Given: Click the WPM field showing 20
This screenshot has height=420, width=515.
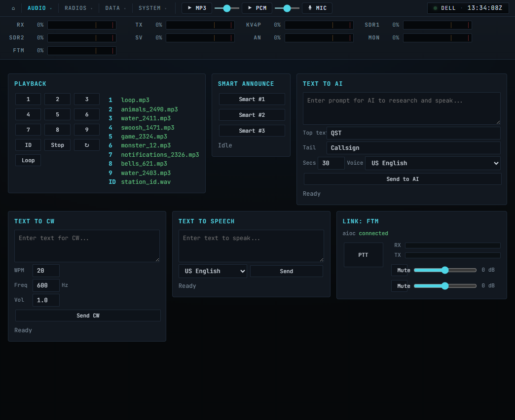Looking at the screenshot, I should (x=46, y=271).
